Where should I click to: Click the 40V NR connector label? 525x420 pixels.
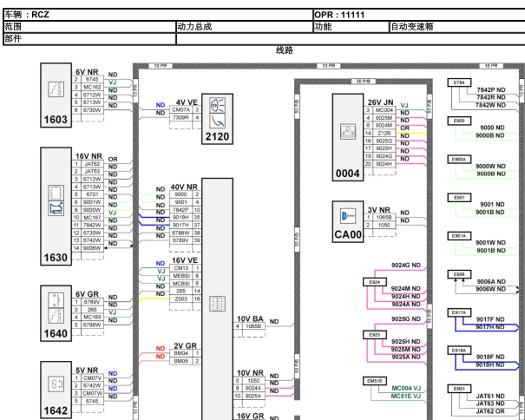click(184, 187)
